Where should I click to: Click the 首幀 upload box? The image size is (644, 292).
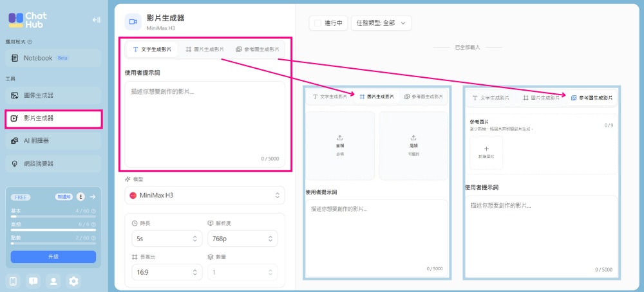tap(339, 145)
